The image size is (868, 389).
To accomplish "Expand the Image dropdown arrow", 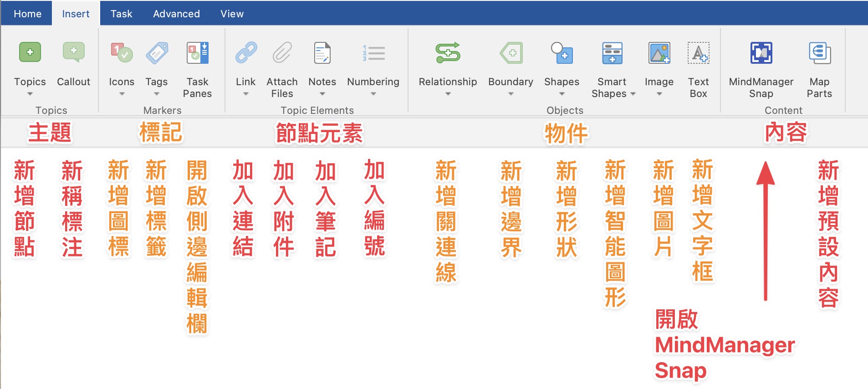I will point(659,94).
